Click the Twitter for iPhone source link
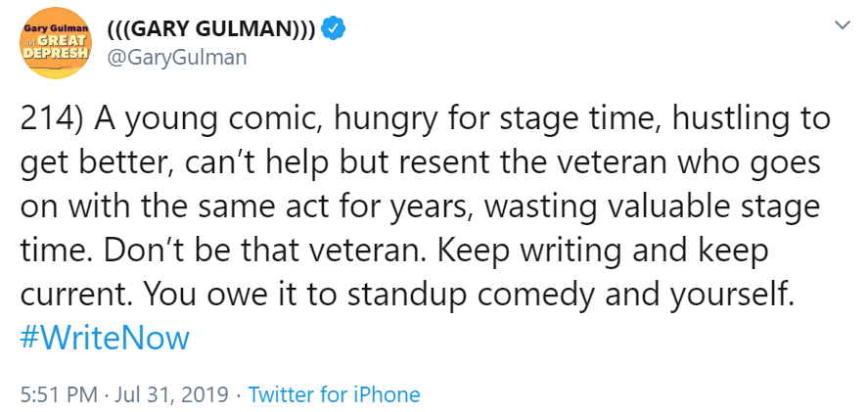 [334, 395]
